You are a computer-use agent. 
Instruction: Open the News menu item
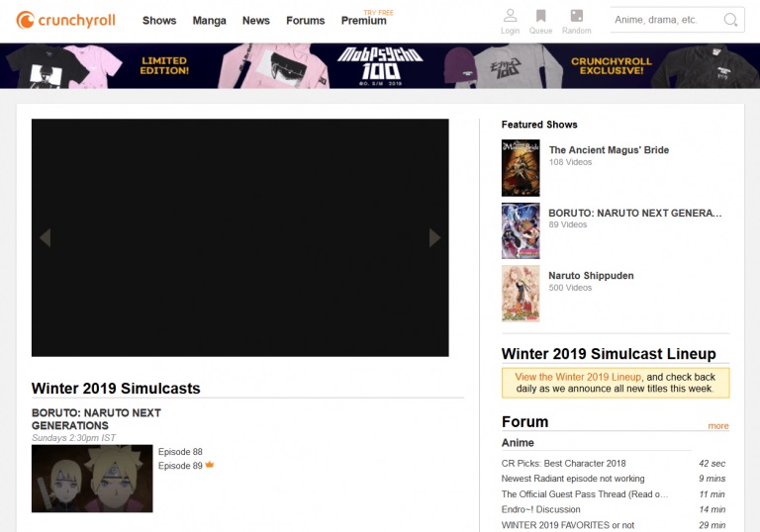pyautogui.click(x=256, y=21)
